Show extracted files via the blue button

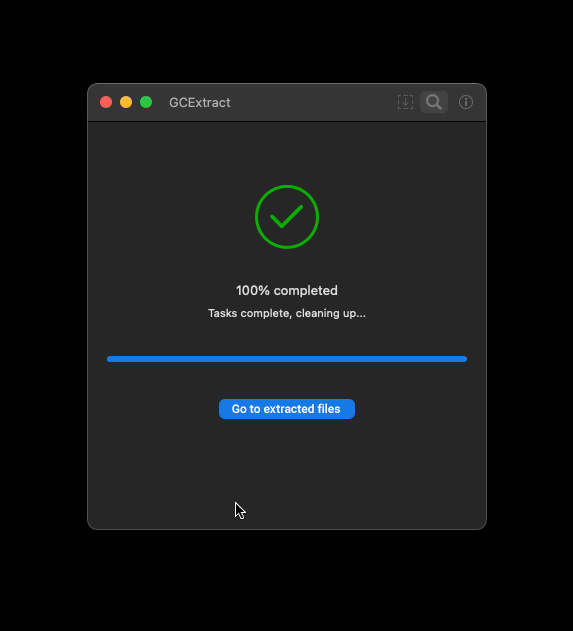point(287,409)
